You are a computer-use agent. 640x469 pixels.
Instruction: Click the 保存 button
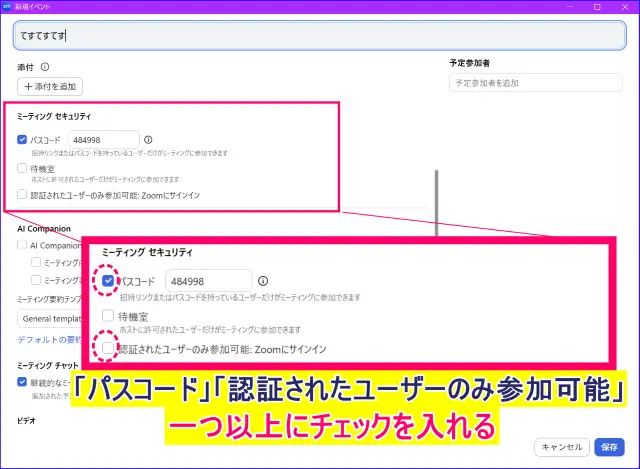[609, 447]
